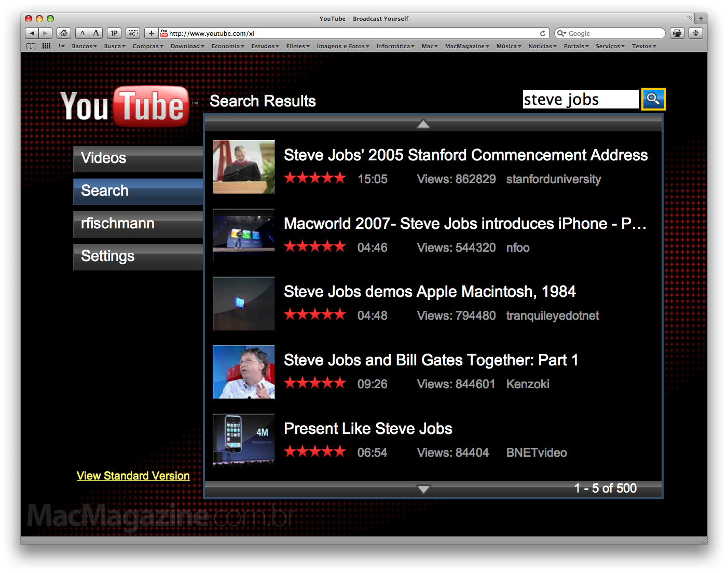728x573 pixels.
Task: Open the Serviços bookmarks folder
Action: pyautogui.click(x=610, y=46)
